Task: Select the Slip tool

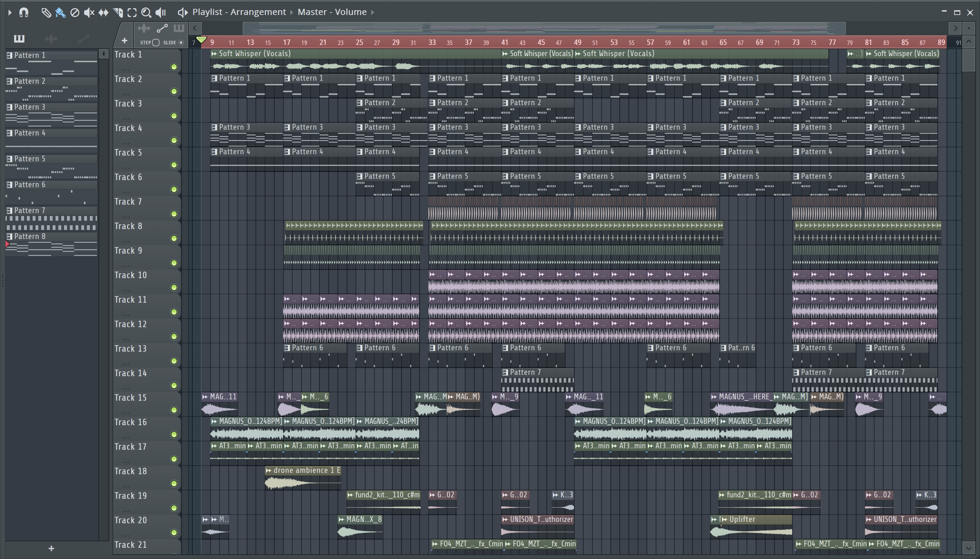Action: tap(103, 13)
